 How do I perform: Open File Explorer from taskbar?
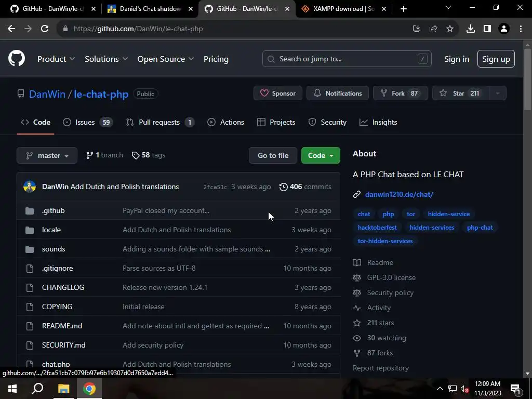click(63, 389)
